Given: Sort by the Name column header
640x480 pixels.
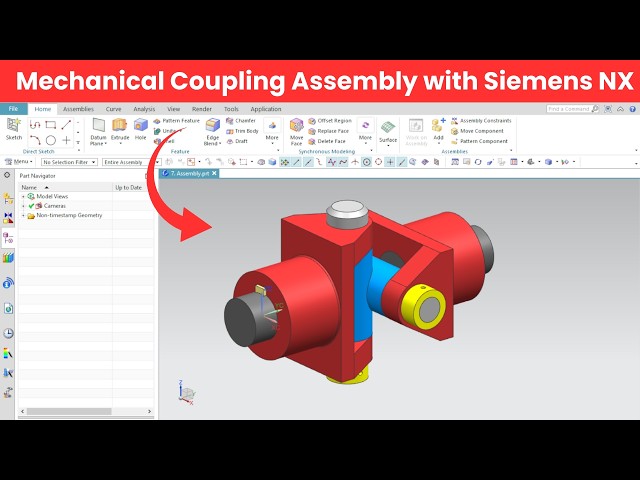Looking at the screenshot, I should [65, 187].
